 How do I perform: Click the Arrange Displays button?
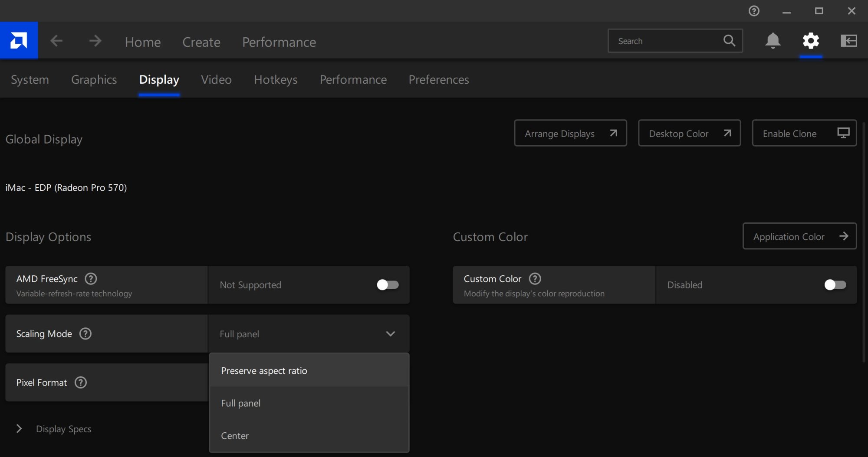(x=570, y=133)
